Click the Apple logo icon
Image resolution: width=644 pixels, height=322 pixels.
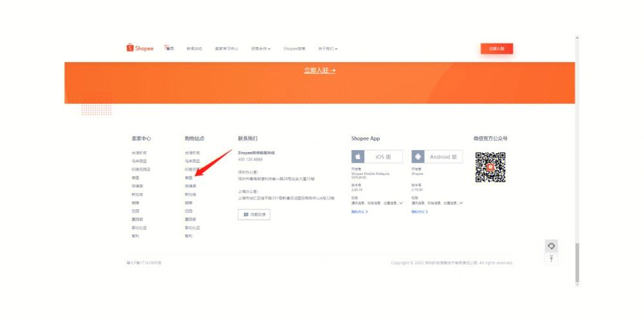(x=357, y=157)
